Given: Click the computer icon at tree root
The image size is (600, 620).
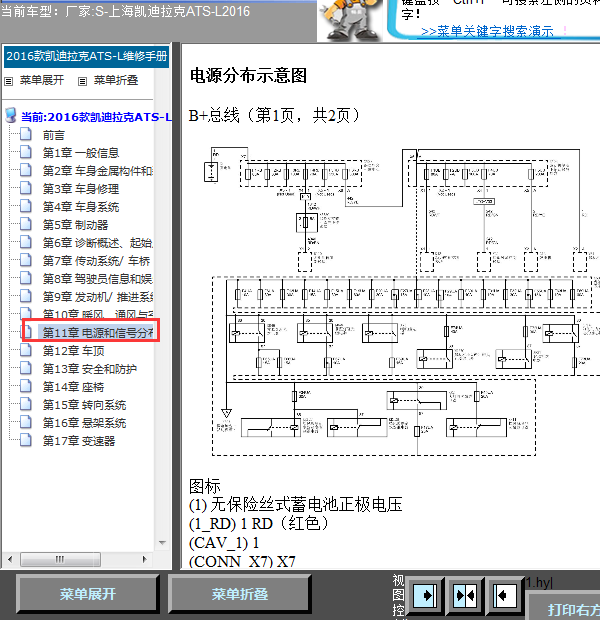Looking at the screenshot, I should point(11,115).
